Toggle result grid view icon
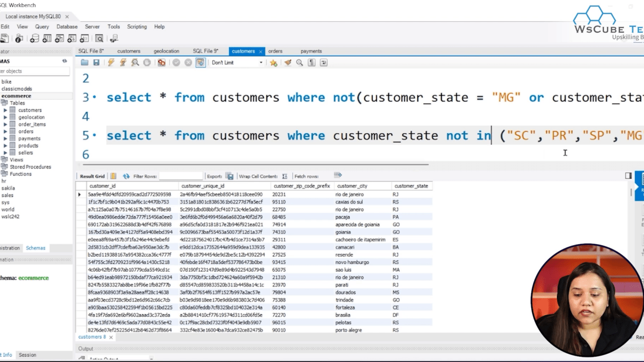The height and width of the screenshot is (362, 644). tap(113, 176)
